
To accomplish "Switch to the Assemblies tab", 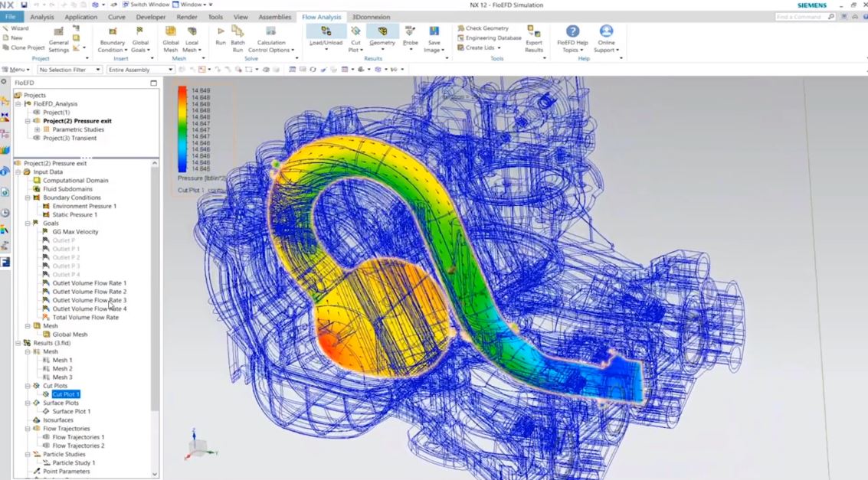I will click(x=274, y=17).
